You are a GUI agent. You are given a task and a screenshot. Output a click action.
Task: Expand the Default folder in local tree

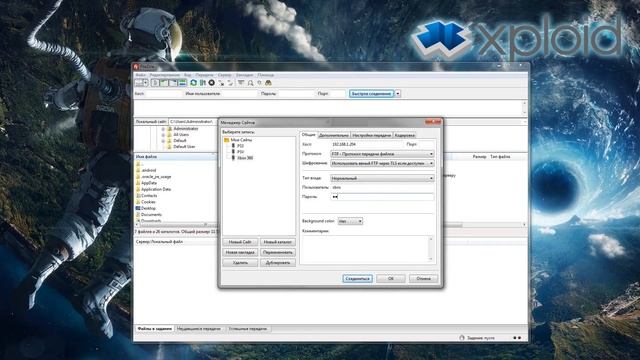pyautogui.click(x=163, y=141)
